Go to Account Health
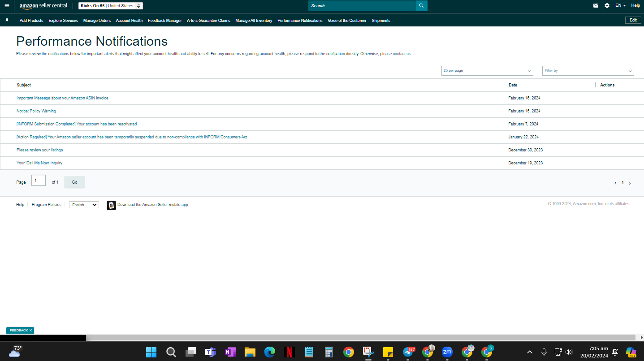The image size is (644, 361). pyautogui.click(x=129, y=21)
